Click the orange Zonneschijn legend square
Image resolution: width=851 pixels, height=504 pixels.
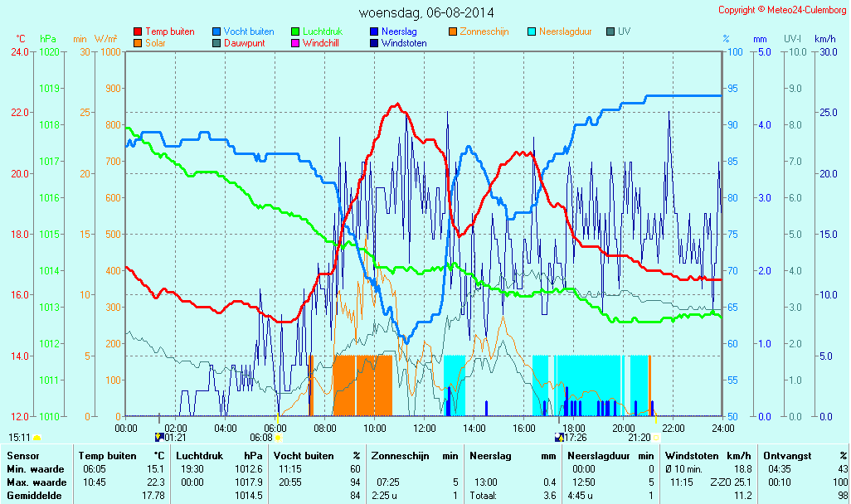[453, 31]
